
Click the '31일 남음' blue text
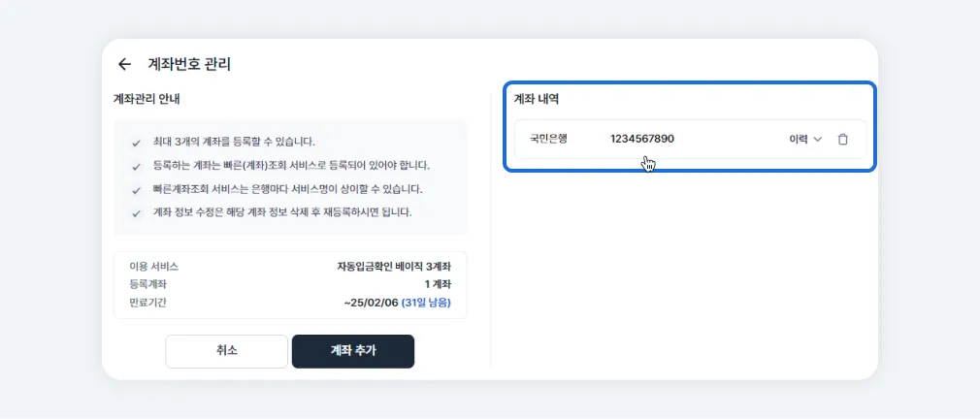click(x=426, y=303)
